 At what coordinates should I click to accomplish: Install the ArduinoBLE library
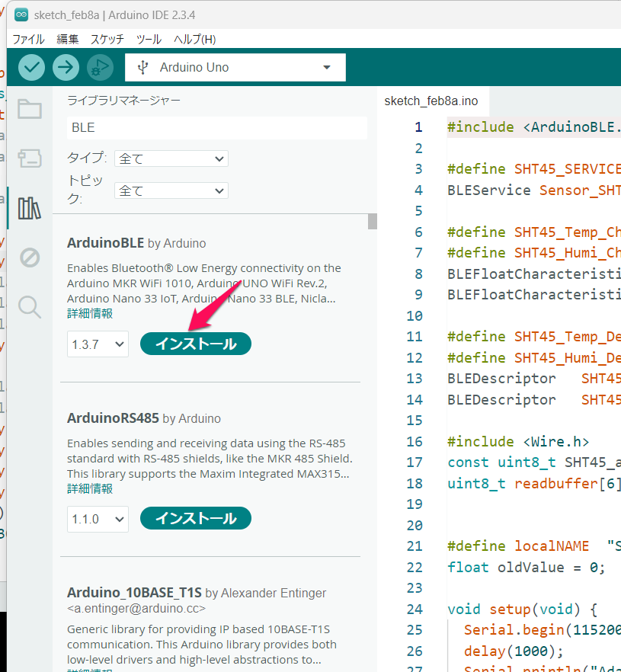click(196, 344)
